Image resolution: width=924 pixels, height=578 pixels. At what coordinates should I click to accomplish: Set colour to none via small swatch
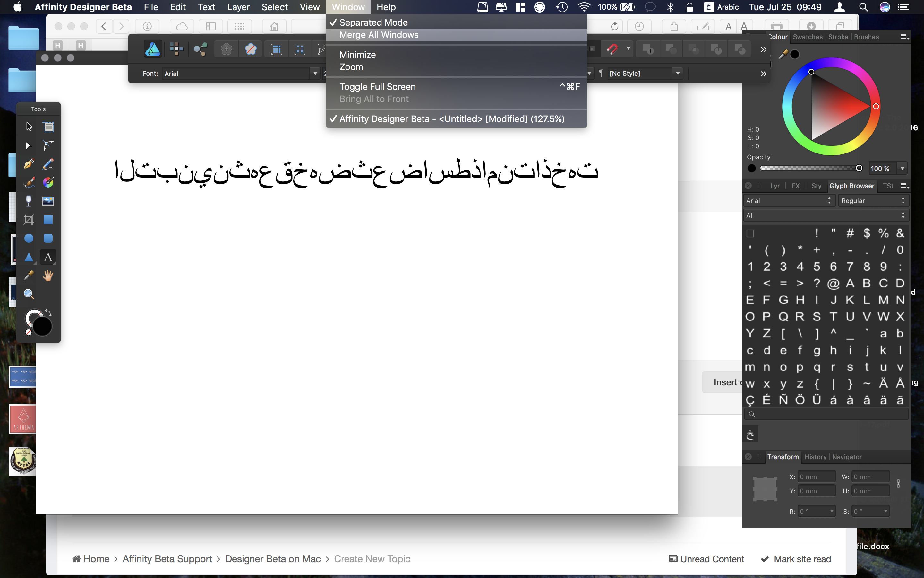pos(29,333)
